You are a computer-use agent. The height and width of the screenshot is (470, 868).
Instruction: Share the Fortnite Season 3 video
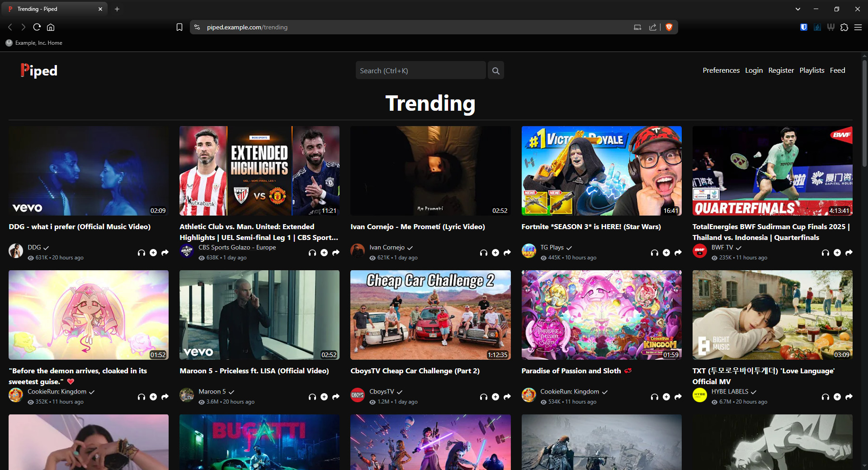(x=678, y=253)
